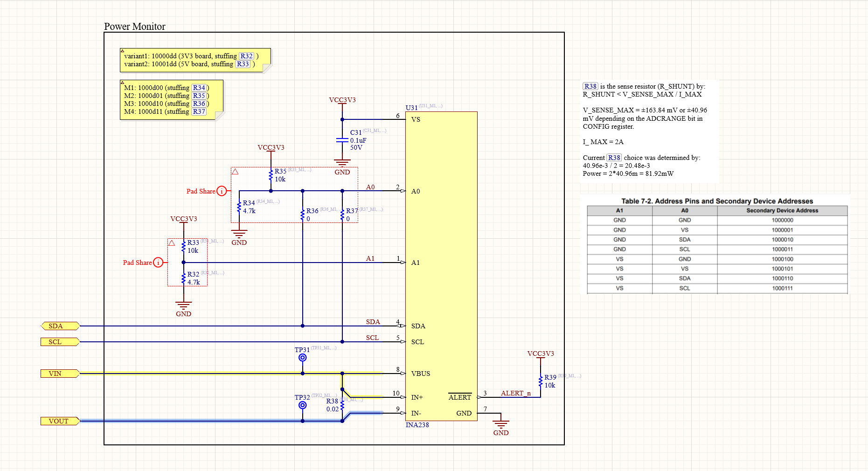Collapse the M1-M4 note triangle marker

pyautogui.click(x=122, y=82)
